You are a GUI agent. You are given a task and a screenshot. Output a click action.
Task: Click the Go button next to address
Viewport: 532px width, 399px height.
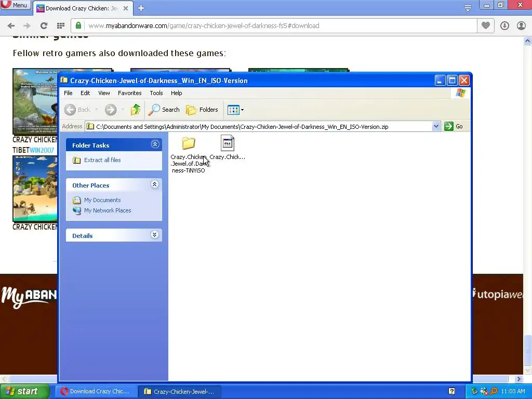coord(454,126)
